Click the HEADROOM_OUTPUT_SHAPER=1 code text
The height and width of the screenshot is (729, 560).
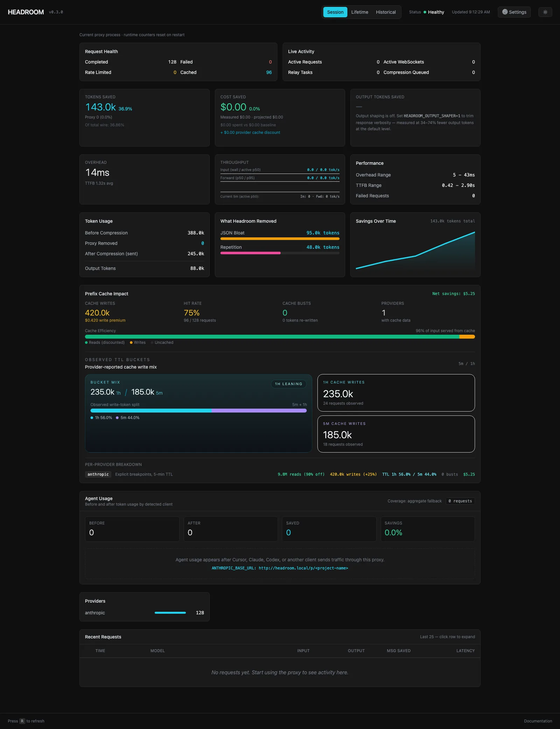tap(432, 116)
